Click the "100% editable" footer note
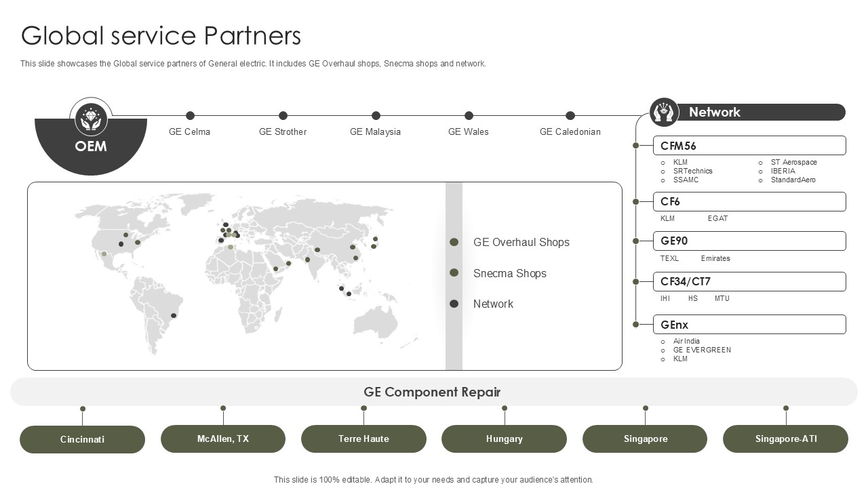The width and height of the screenshot is (868, 488). pos(433,479)
